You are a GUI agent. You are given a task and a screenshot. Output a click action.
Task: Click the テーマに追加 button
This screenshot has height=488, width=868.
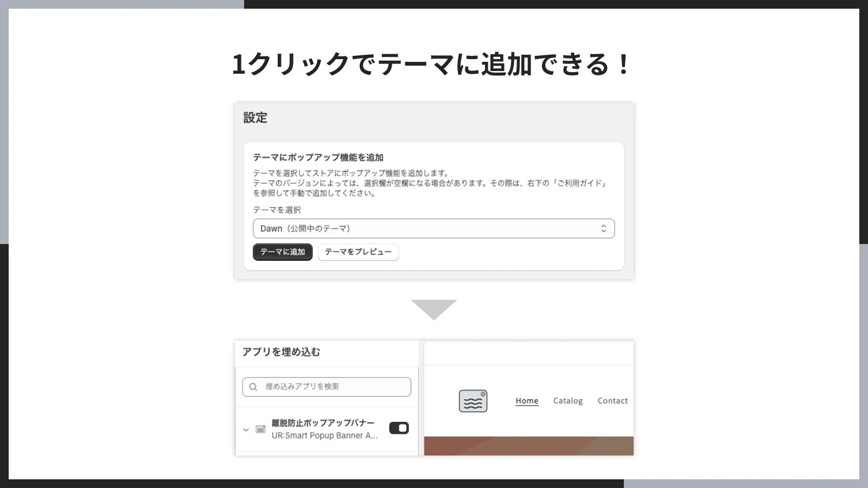point(282,252)
